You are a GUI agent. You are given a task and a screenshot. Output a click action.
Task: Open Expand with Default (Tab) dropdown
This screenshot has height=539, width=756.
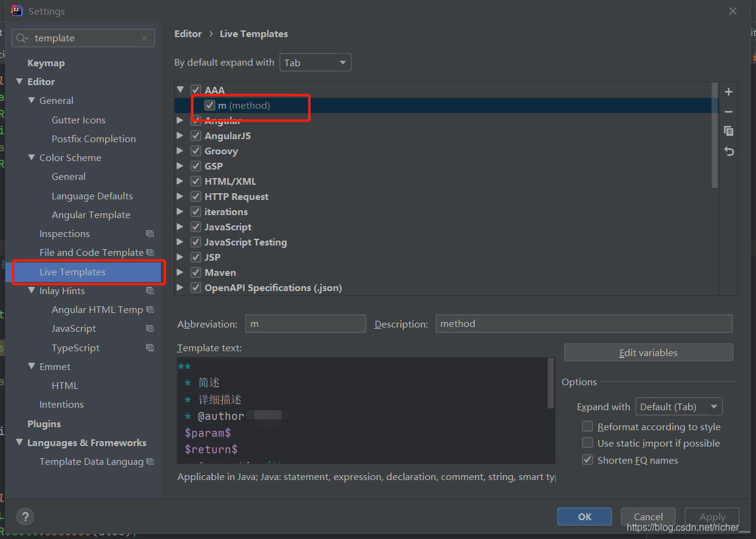coord(679,407)
